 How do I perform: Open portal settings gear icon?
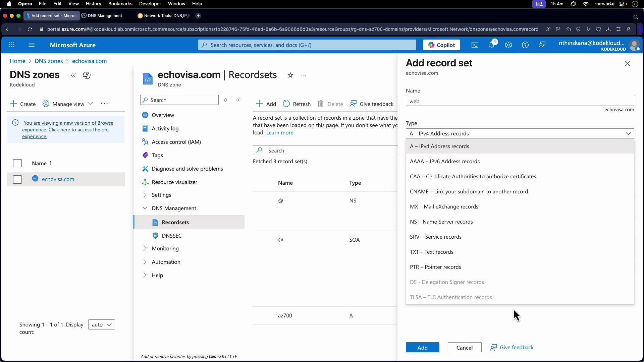click(508, 45)
